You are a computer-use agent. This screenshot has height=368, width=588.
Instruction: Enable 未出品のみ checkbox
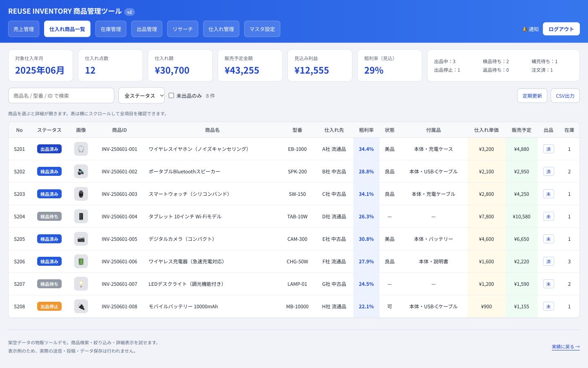(171, 95)
